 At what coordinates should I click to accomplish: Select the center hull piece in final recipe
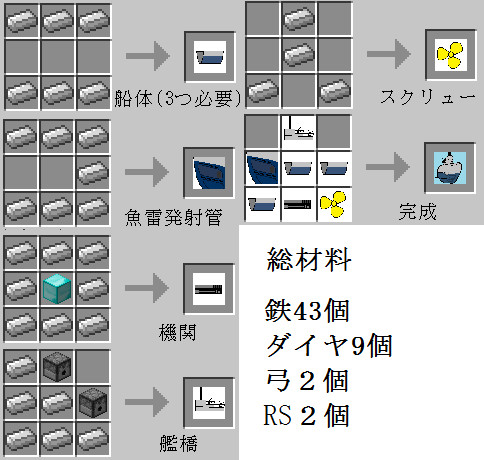(298, 168)
